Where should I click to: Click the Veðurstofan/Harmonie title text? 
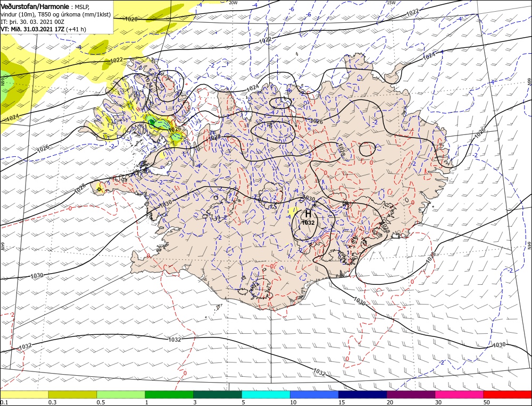36,6
